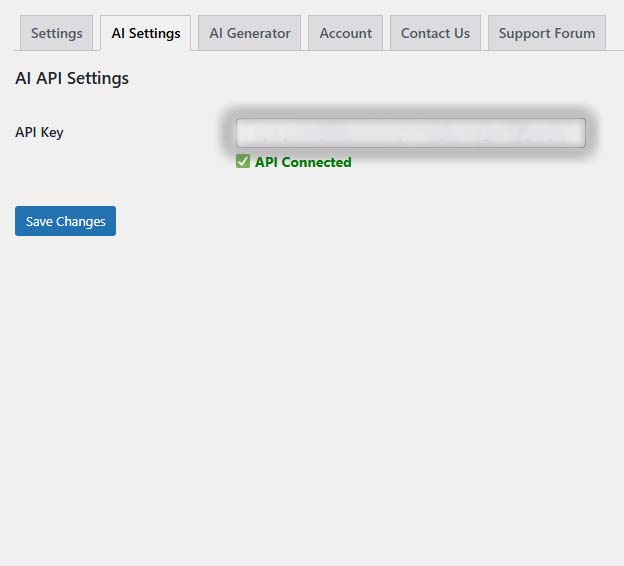Select the AI Settings tab
The height and width of the screenshot is (566, 624).
146,33
